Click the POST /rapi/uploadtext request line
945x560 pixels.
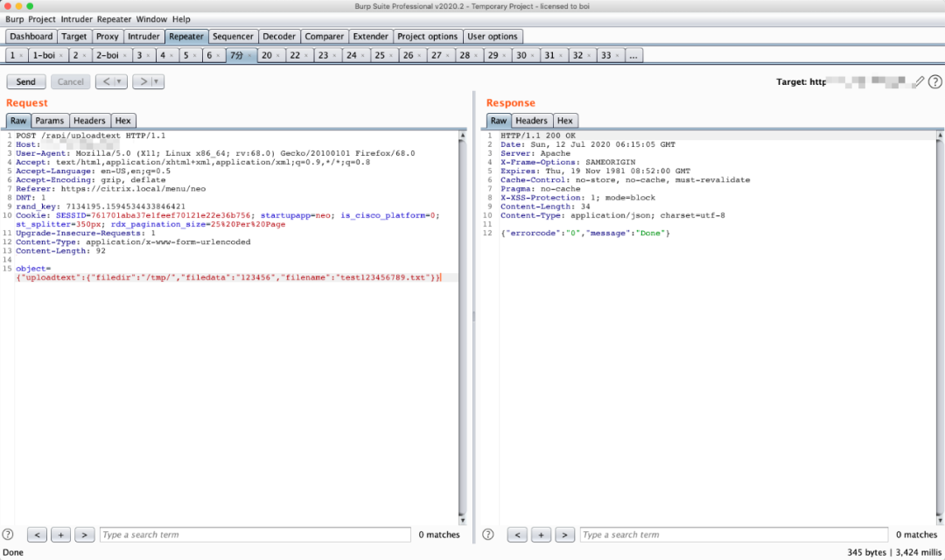(90, 136)
